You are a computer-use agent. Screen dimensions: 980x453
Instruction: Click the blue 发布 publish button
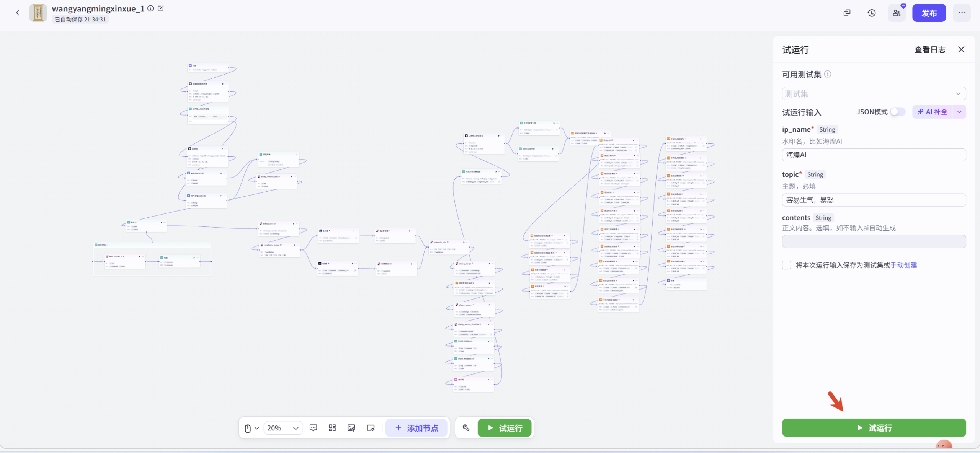click(x=929, y=13)
